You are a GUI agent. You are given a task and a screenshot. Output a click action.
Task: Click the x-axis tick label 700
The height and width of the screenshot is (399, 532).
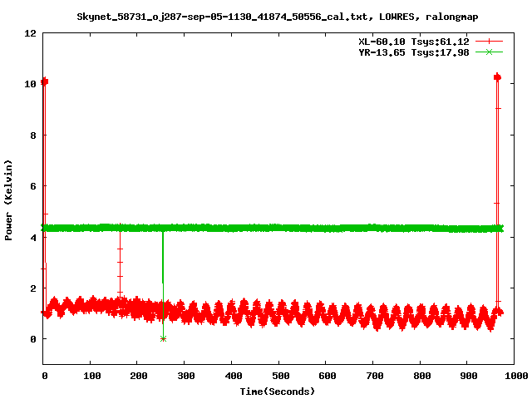click(x=375, y=376)
